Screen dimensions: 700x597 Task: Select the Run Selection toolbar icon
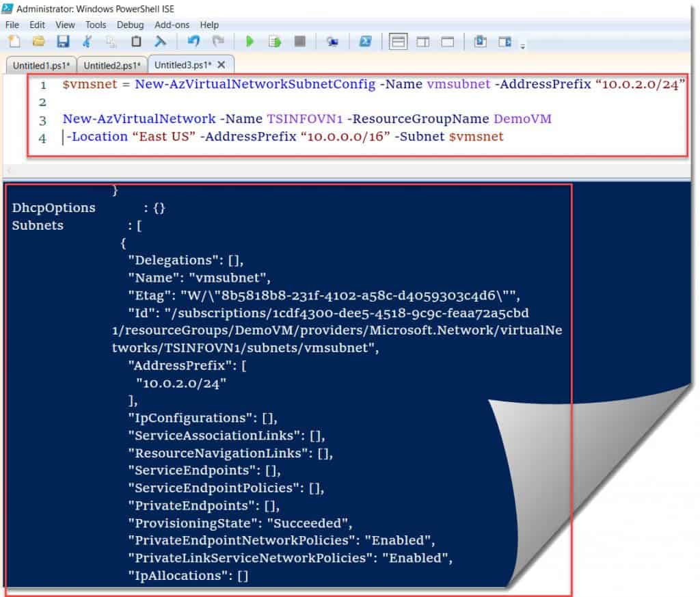[x=275, y=41]
